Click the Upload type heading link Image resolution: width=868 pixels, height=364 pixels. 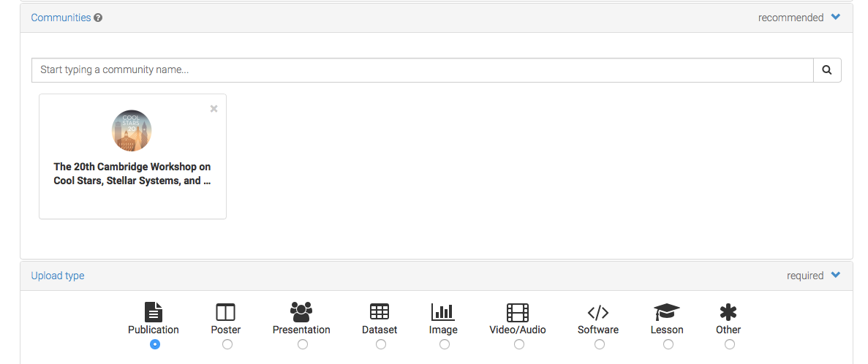click(x=58, y=276)
